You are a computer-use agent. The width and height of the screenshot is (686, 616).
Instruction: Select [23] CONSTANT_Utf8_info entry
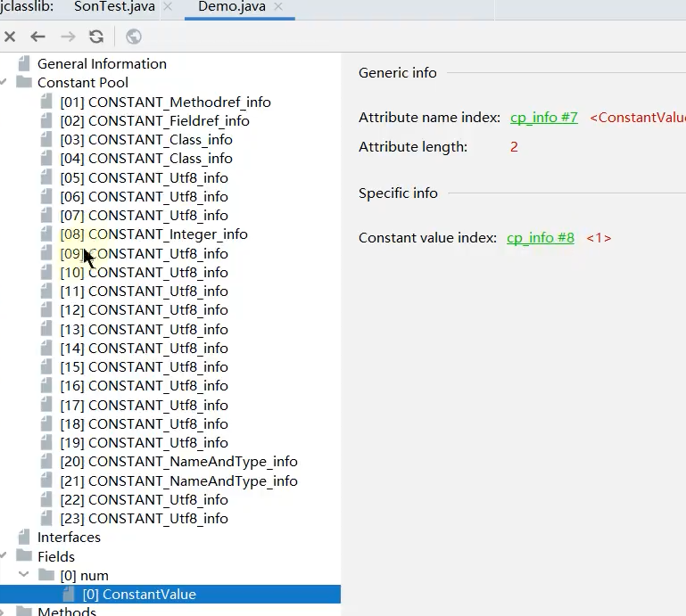(144, 519)
